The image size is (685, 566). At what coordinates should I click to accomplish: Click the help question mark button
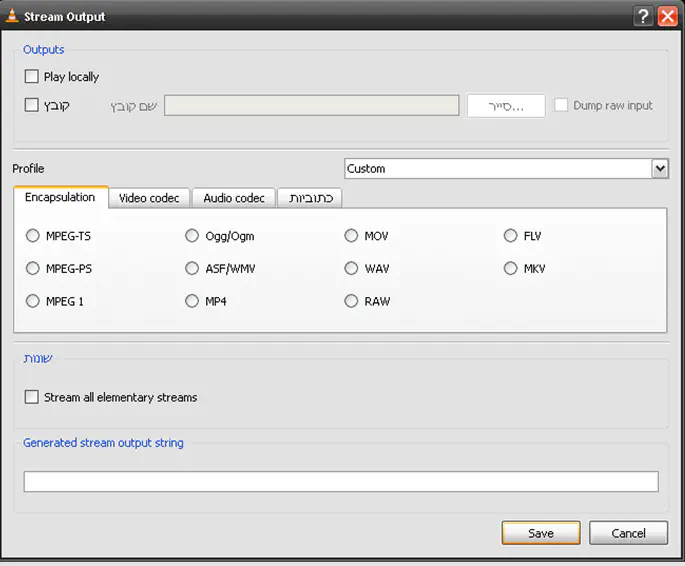[645, 16]
